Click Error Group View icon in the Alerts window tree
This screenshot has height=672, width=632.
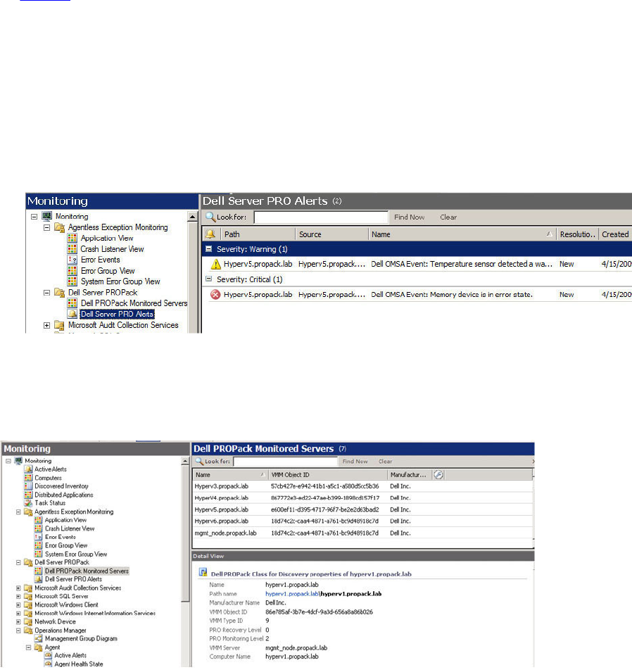point(72,270)
